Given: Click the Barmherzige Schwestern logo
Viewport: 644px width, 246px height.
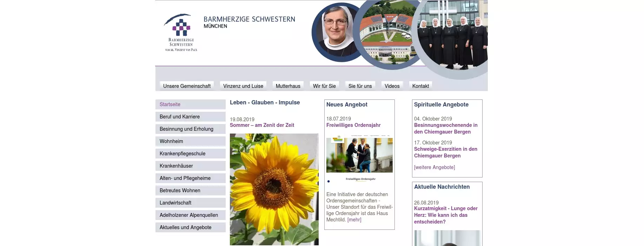Looking at the screenshot, I should 181,32.
